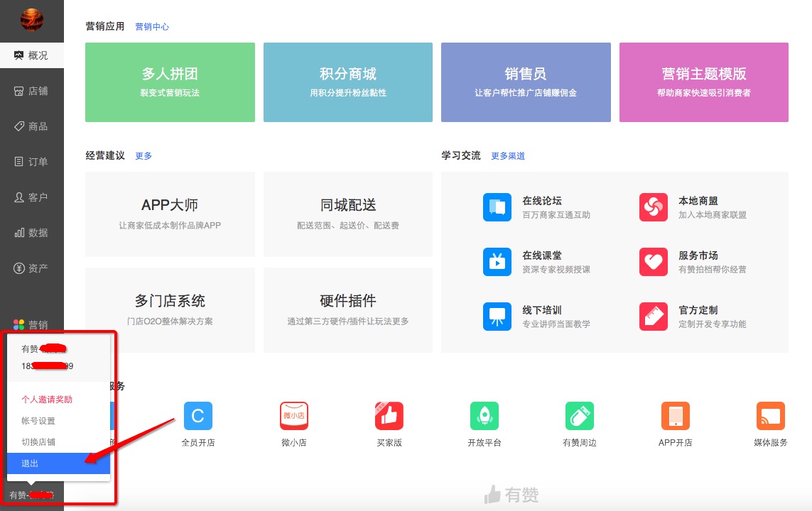Open the APP开店 tablet icon
Image resolution: width=812 pixels, height=511 pixels.
click(676, 416)
